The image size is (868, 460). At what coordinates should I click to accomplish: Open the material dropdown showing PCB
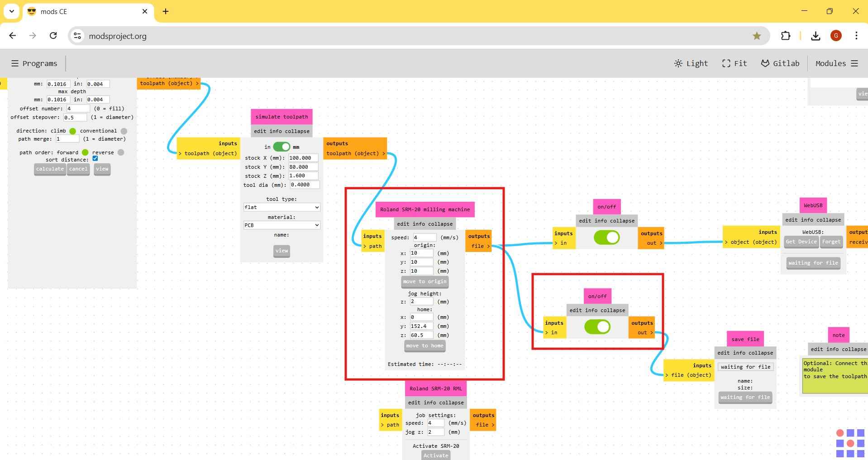point(281,225)
